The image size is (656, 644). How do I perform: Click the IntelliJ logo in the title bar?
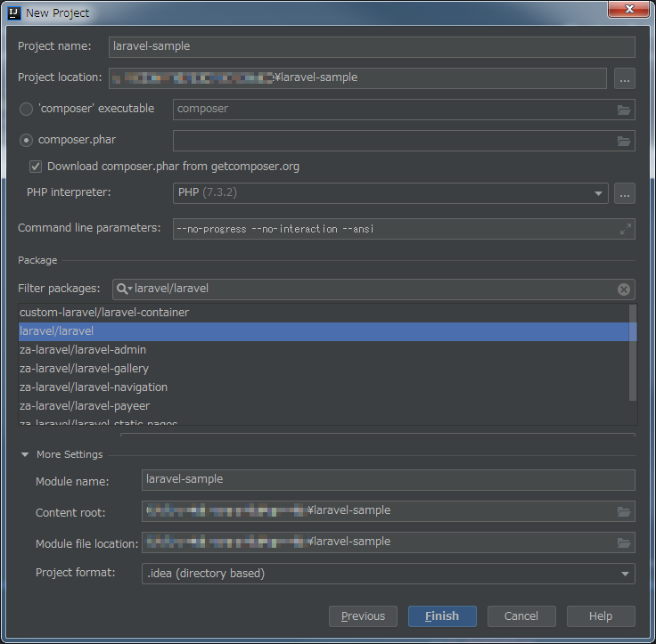pos(13,13)
